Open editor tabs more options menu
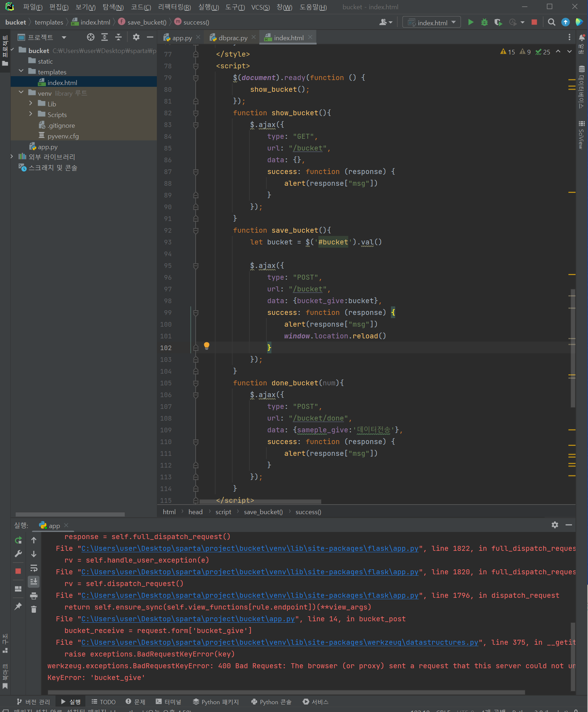 (x=570, y=37)
